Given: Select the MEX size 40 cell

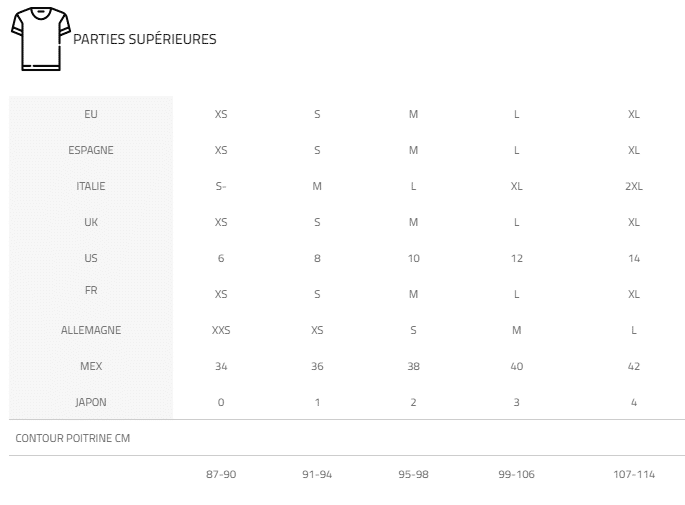Looking at the screenshot, I should [517, 366].
